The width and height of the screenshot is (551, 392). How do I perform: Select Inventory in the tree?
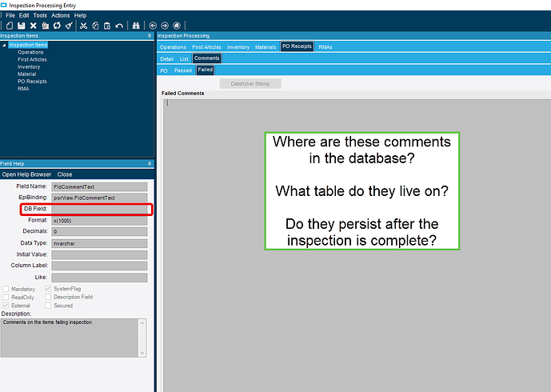click(x=29, y=66)
